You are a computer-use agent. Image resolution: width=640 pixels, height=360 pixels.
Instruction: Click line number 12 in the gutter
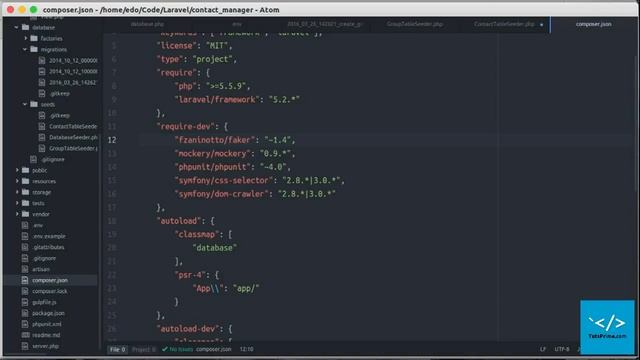click(x=112, y=140)
